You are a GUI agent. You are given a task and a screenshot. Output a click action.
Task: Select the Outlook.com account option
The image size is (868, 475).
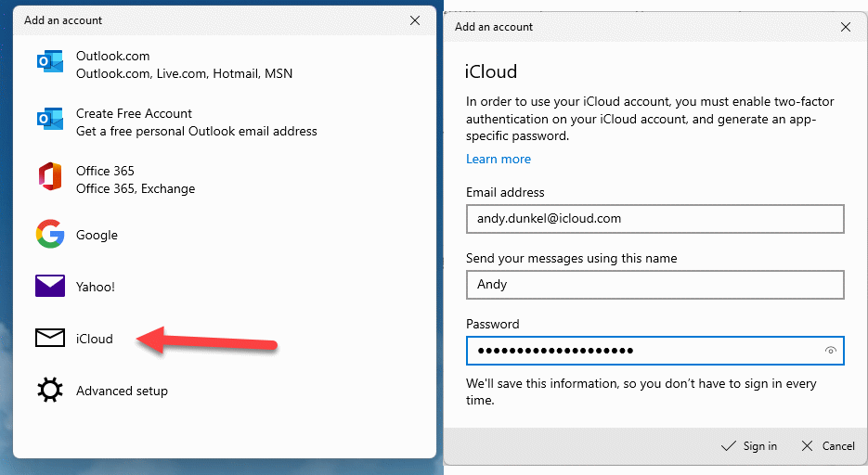[225, 65]
